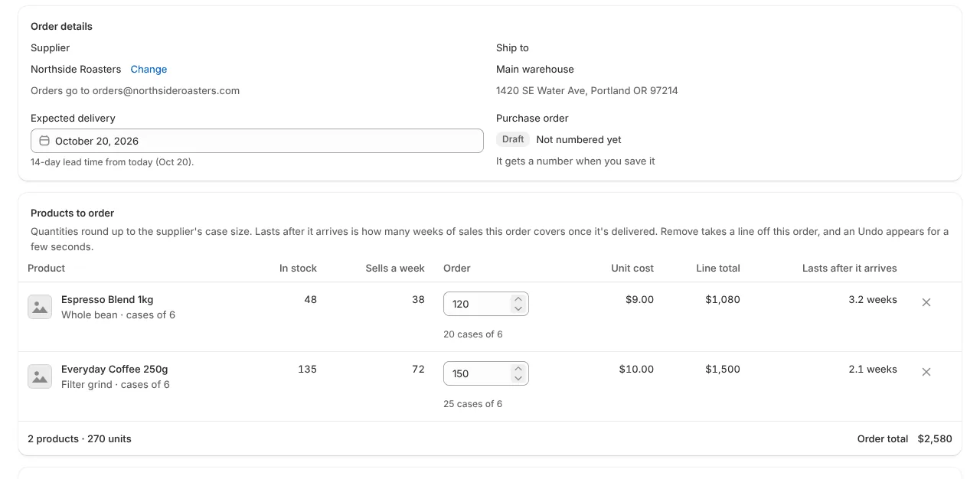Click the 2 products · 270 units summary
Viewport: 980px width, 479px height.
[x=80, y=438]
